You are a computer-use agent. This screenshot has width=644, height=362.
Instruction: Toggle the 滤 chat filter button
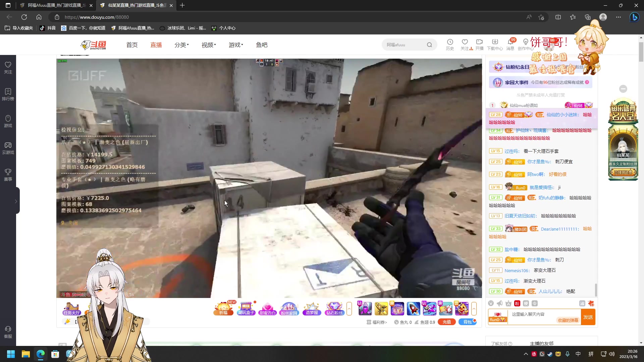[582, 303]
